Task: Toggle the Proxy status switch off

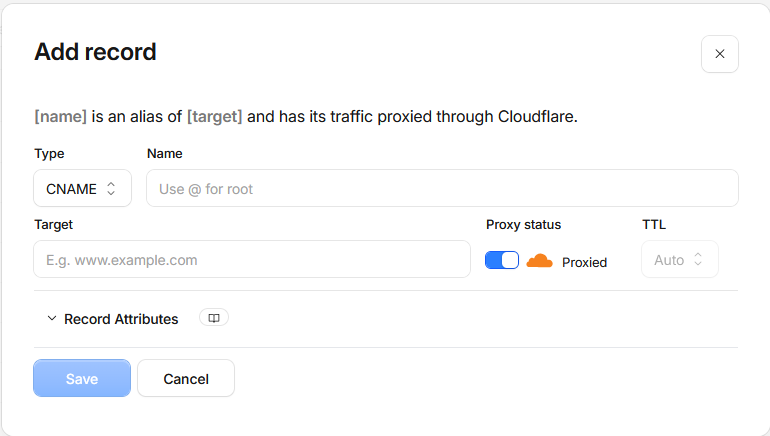Action: pyautogui.click(x=502, y=260)
